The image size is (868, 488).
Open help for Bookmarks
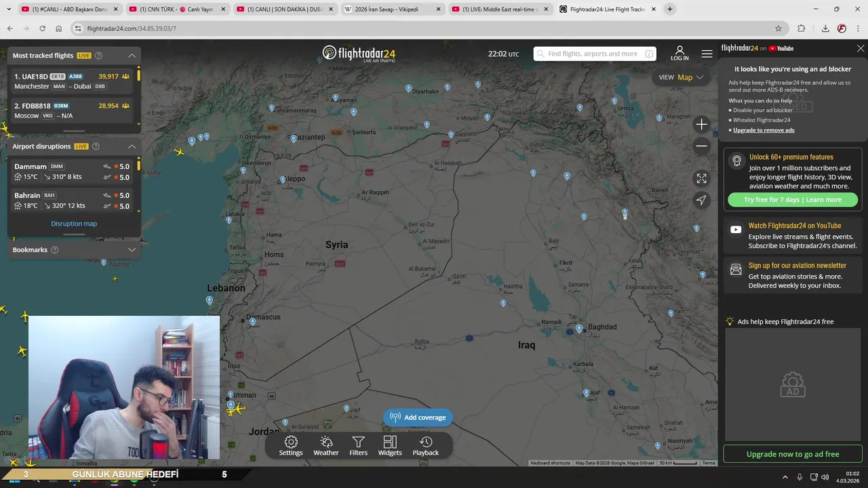55,250
